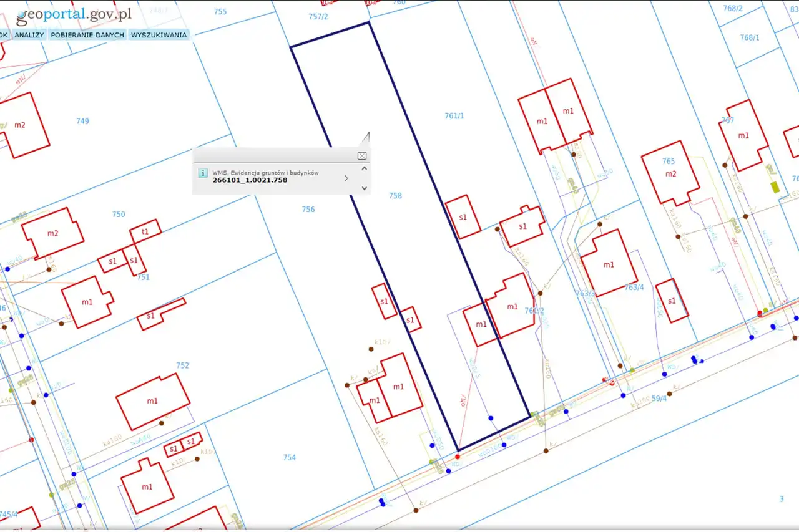Viewport: 799px width, 532px height.
Task: Click the 758 parcel label on map
Action: pyautogui.click(x=395, y=196)
